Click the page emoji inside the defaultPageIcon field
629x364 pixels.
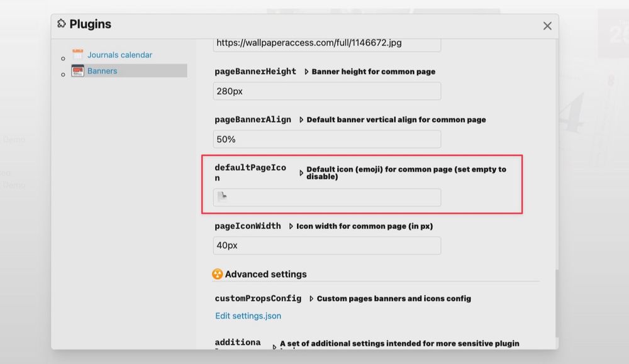tap(223, 197)
